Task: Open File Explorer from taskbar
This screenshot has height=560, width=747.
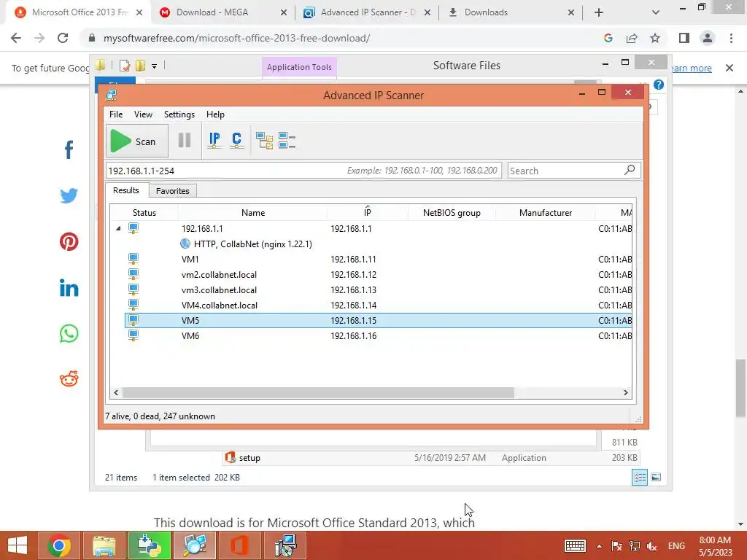Action: (x=104, y=545)
